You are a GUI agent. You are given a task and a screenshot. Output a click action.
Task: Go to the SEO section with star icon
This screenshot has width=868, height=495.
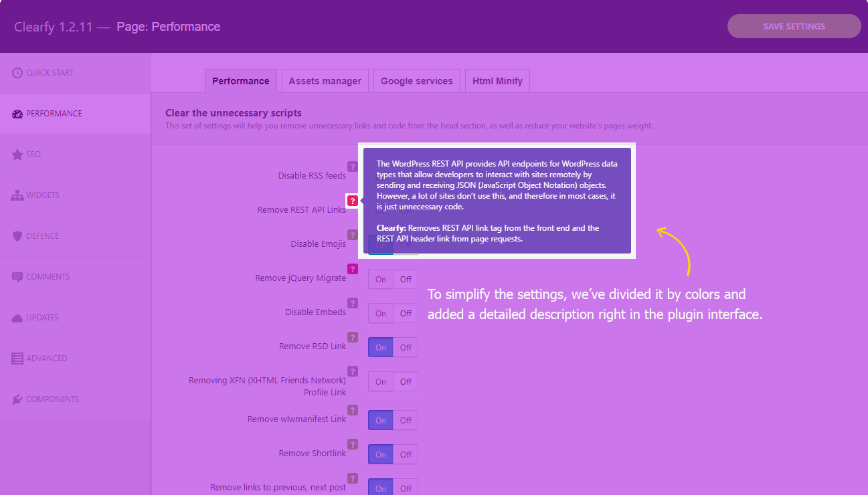(x=75, y=155)
